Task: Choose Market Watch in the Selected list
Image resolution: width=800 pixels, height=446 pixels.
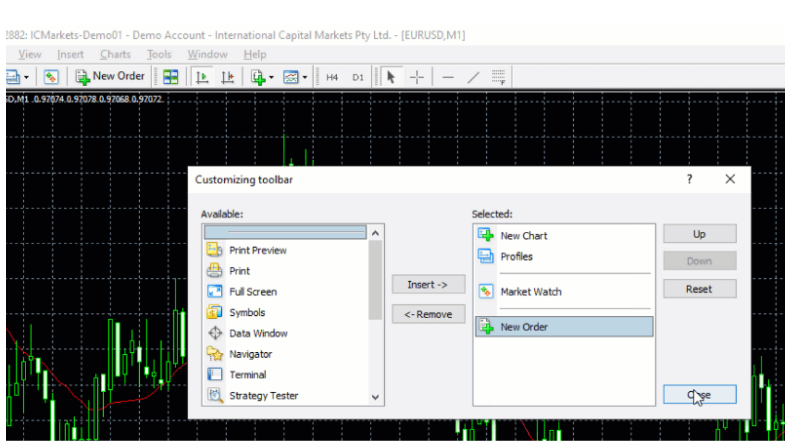Action: pos(530,292)
